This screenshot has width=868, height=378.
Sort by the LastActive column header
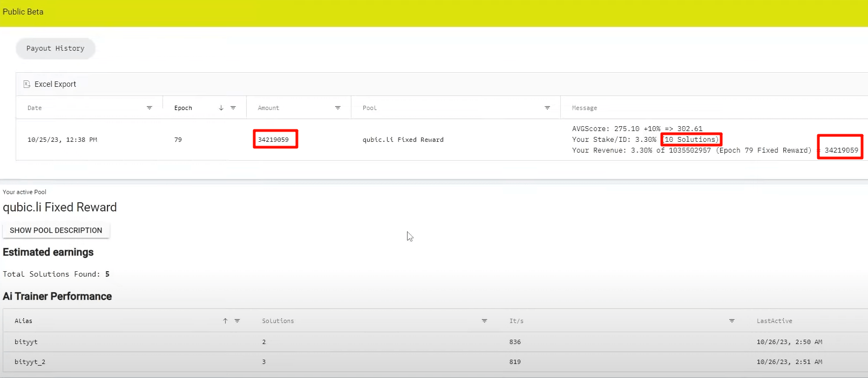[774, 321]
